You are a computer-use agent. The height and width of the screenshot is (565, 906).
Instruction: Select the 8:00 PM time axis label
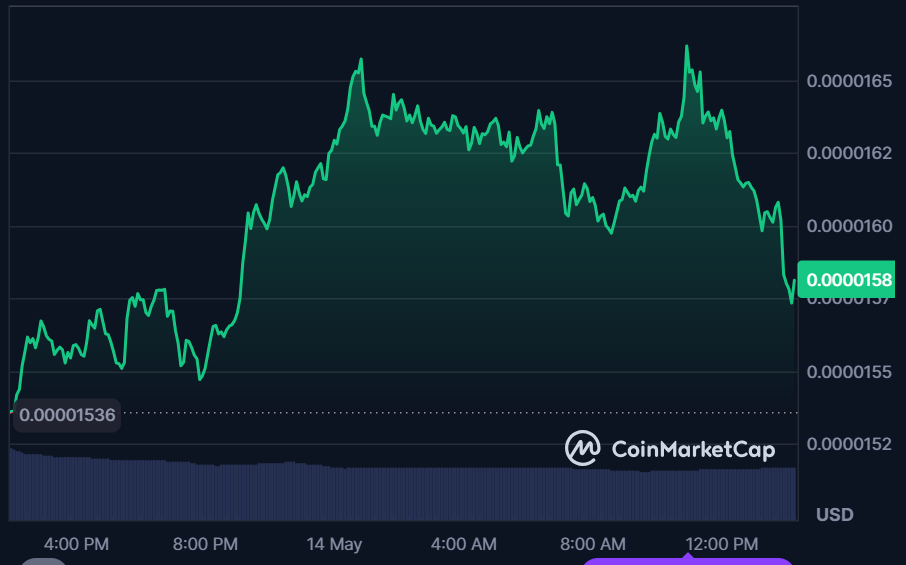pyautogui.click(x=205, y=544)
